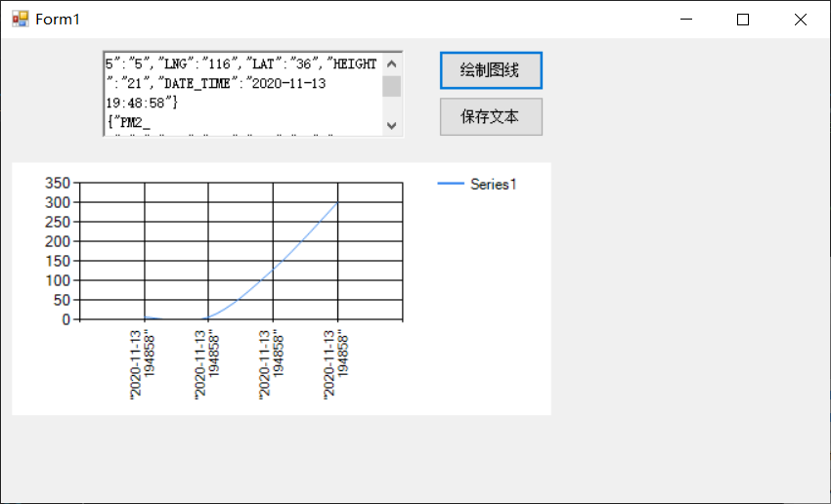831x504 pixels.
Task: Click the text box scrollbar thumb
Action: tap(392, 86)
